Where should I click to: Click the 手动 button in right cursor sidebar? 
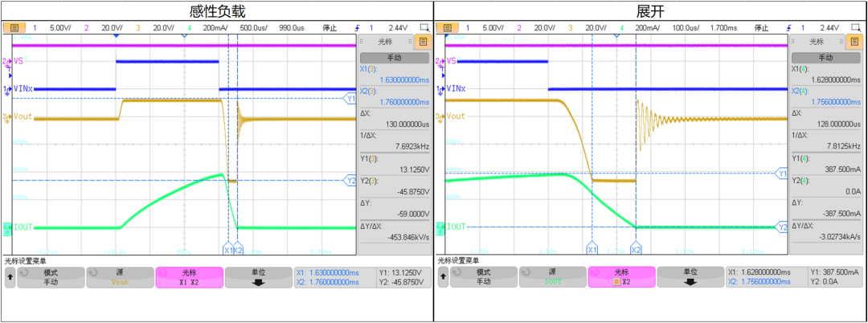point(825,58)
